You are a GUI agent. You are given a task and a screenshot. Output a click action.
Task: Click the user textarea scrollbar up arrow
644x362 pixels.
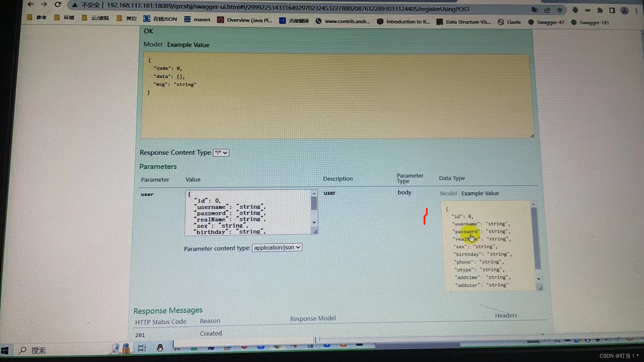[314, 193]
